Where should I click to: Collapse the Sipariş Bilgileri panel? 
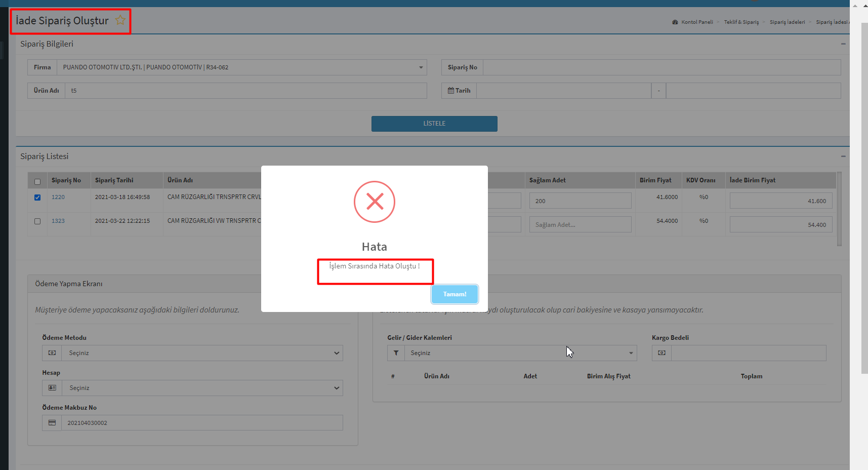coord(843,44)
